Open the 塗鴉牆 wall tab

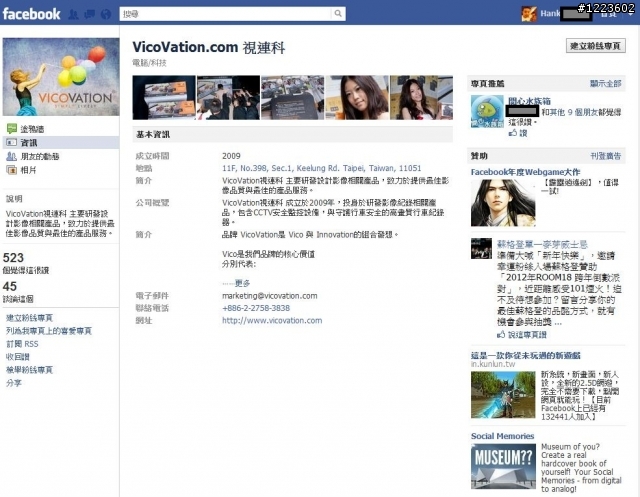(x=32, y=129)
